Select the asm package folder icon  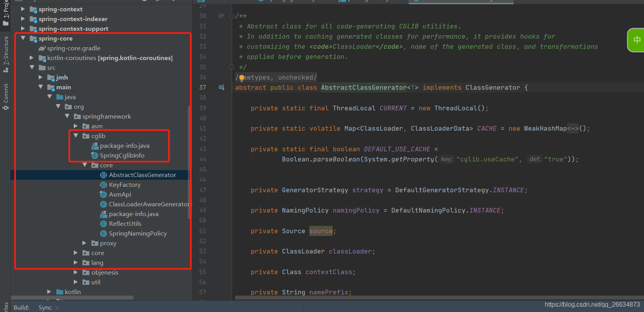click(86, 126)
